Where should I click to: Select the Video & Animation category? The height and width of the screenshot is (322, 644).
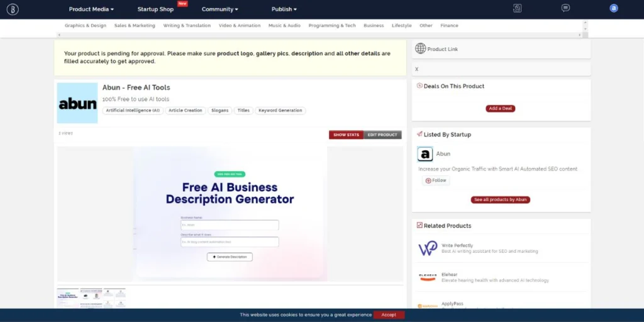240,25
